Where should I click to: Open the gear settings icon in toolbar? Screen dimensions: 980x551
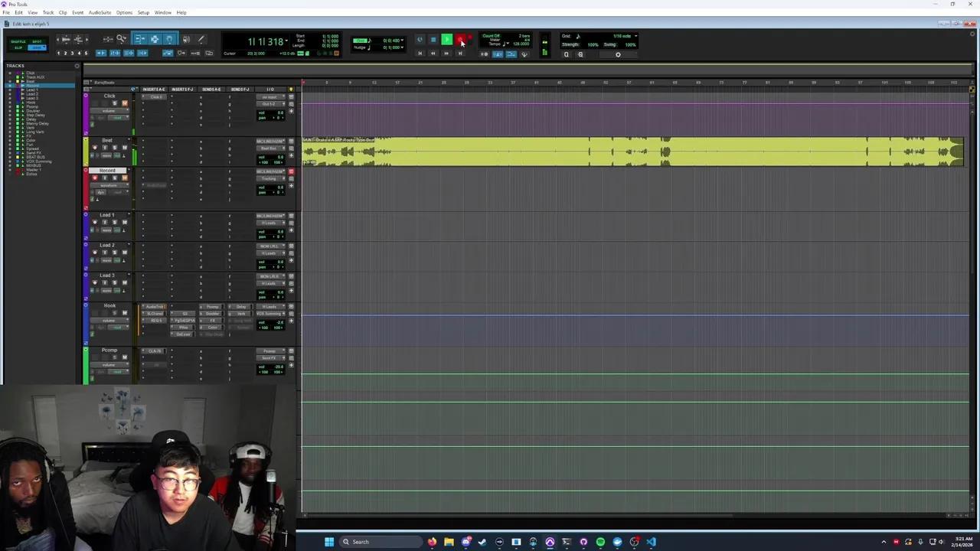[618, 54]
